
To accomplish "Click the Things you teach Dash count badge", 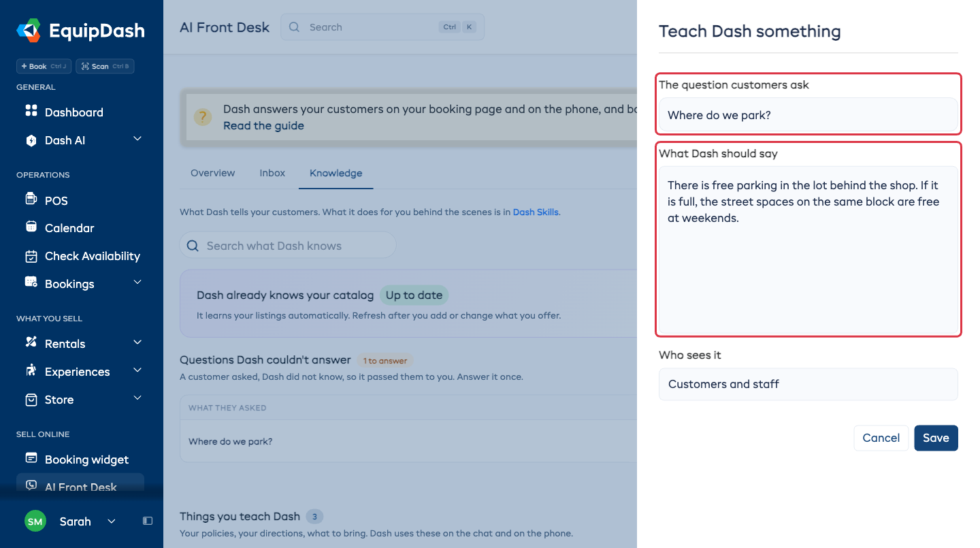I will click(x=314, y=516).
